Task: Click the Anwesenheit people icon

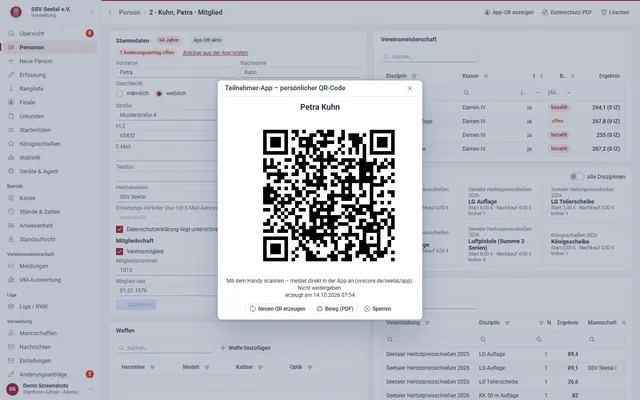Action: pyautogui.click(x=11, y=226)
